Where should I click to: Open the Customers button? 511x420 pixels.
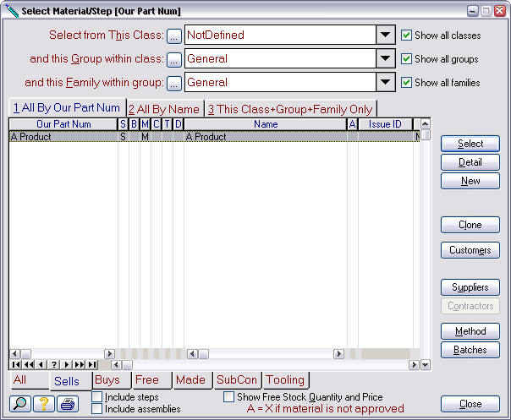(470, 250)
